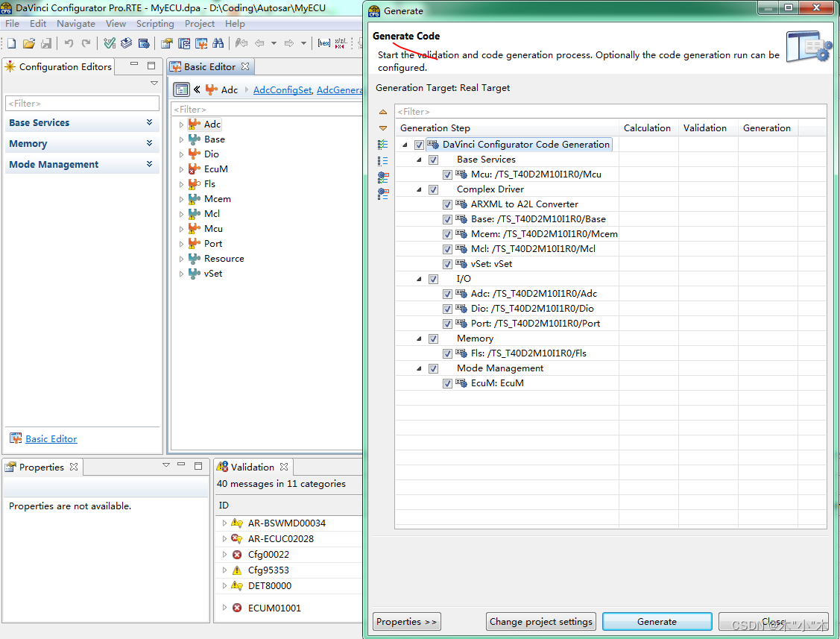Click the orange collapse-all down triangle in Generate dialog
This screenshot has width=840, height=639.
point(383,128)
